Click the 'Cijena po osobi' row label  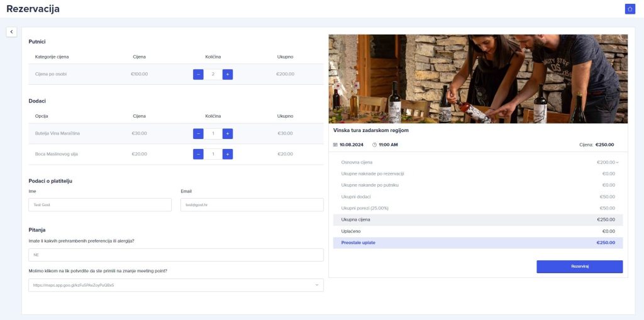51,74
